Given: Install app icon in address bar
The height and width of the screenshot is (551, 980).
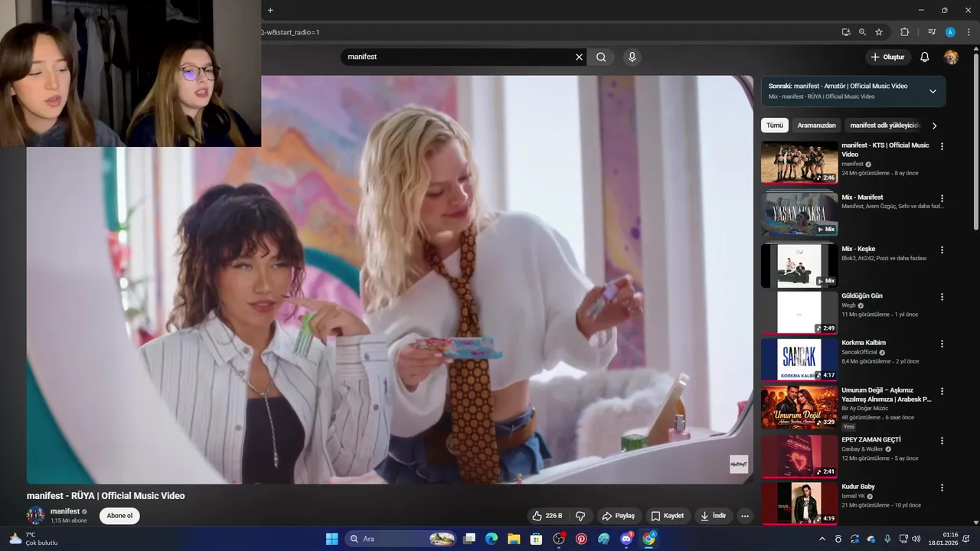Looking at the screenshot, I should tap(846, 32).
